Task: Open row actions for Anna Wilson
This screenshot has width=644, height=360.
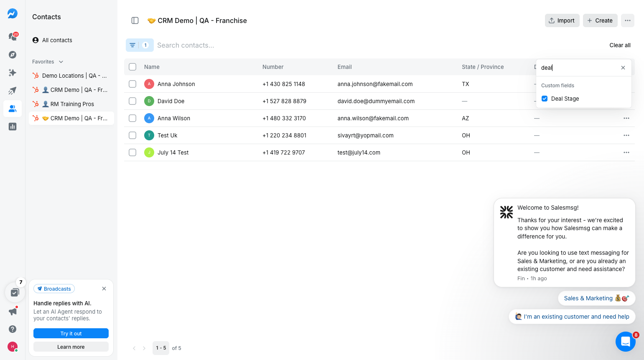Action: (x=626, y=118)
